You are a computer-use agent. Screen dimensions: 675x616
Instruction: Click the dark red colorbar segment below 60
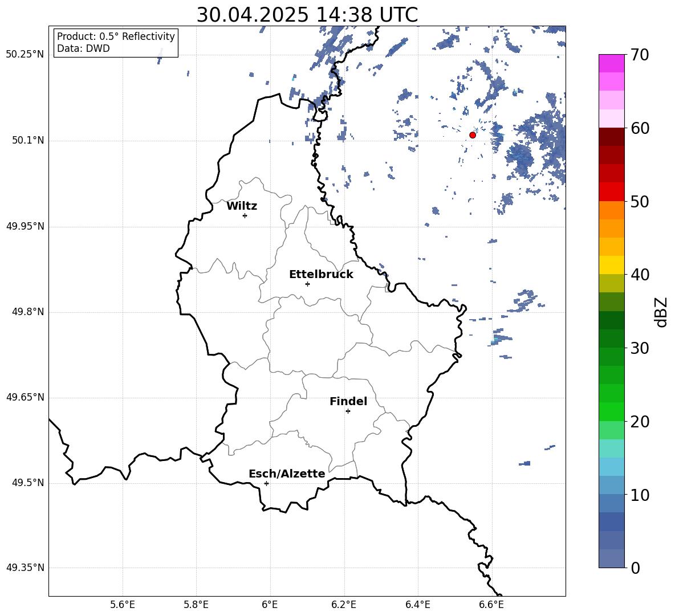click(x=611, y=137)
